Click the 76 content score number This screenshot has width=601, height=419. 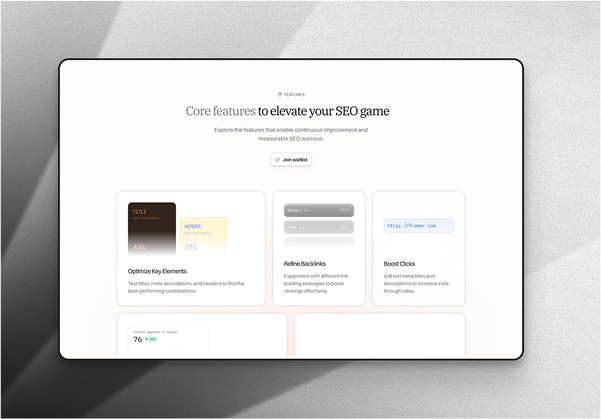[137, 340]
